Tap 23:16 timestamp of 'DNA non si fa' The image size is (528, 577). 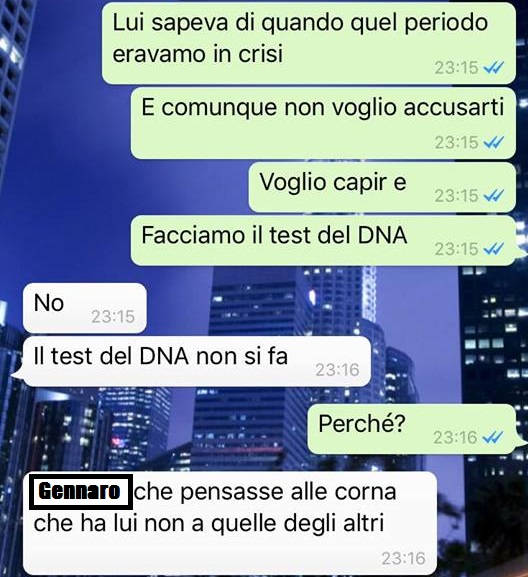[x=337, y=370]
